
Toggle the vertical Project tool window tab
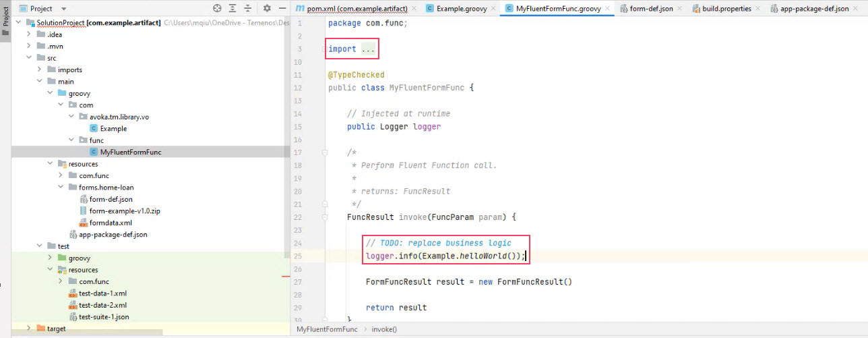click(5, 21)
